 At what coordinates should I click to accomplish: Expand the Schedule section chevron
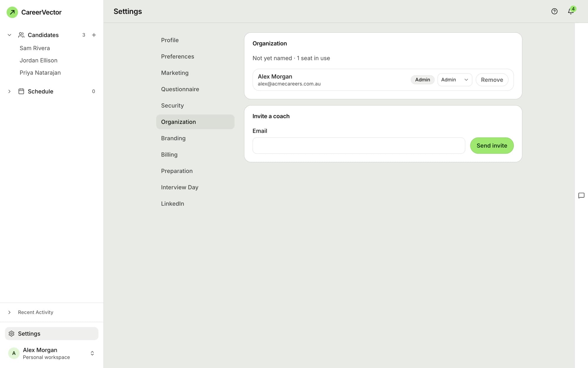9,91
